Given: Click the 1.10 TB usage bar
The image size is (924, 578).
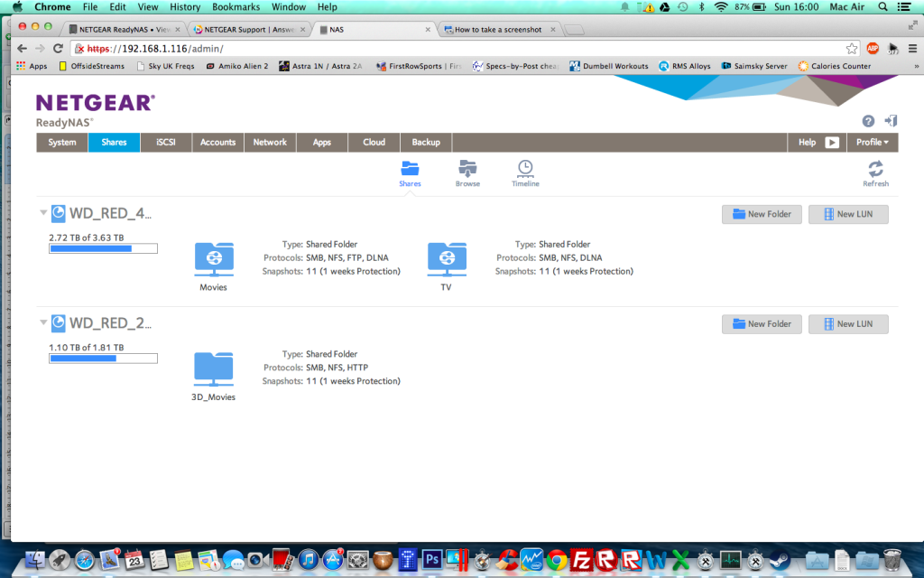Looking at the screenshot, I should pos(103,358).
